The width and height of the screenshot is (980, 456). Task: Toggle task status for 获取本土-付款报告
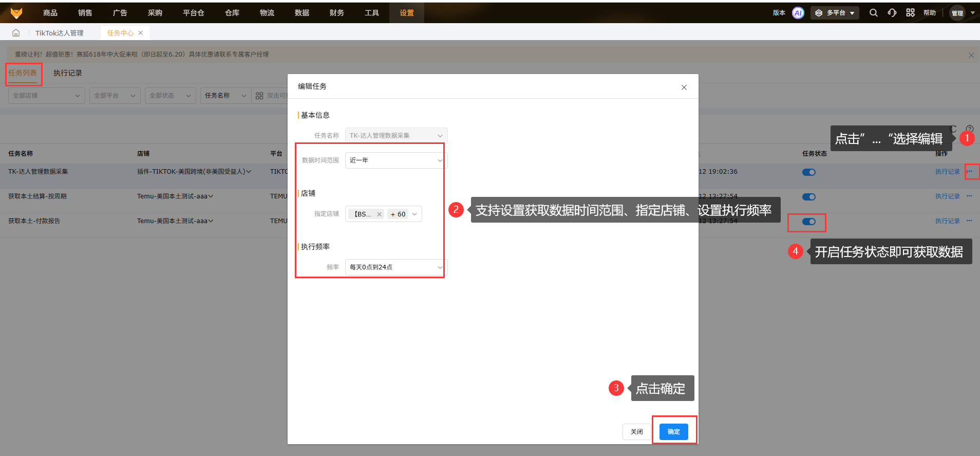[808, 222]
